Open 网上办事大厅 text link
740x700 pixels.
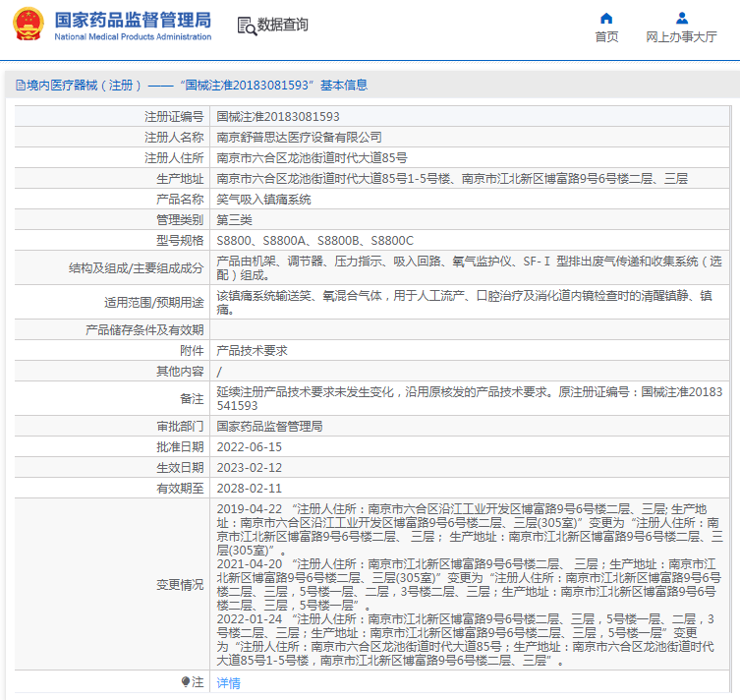tap(681, 37)
